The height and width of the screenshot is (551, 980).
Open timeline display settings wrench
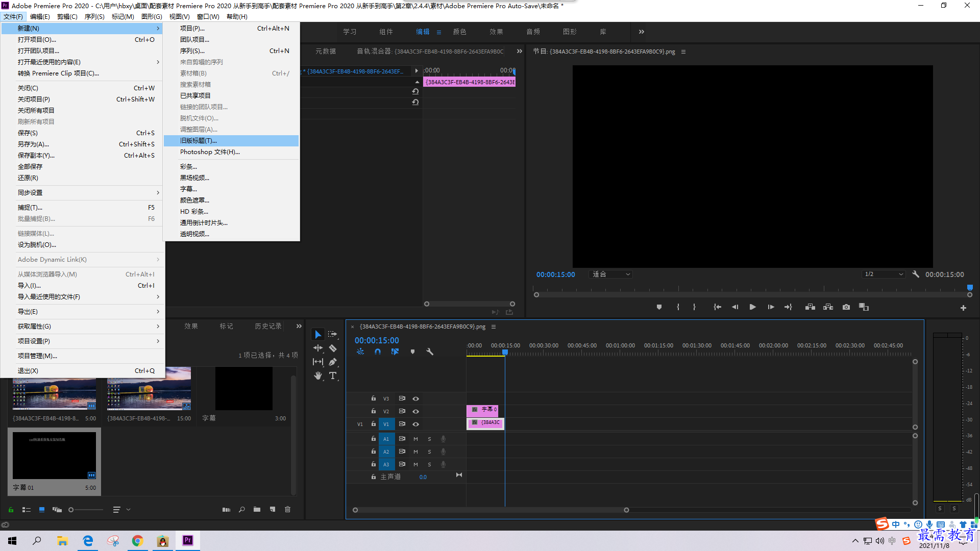tap(430, 352)
